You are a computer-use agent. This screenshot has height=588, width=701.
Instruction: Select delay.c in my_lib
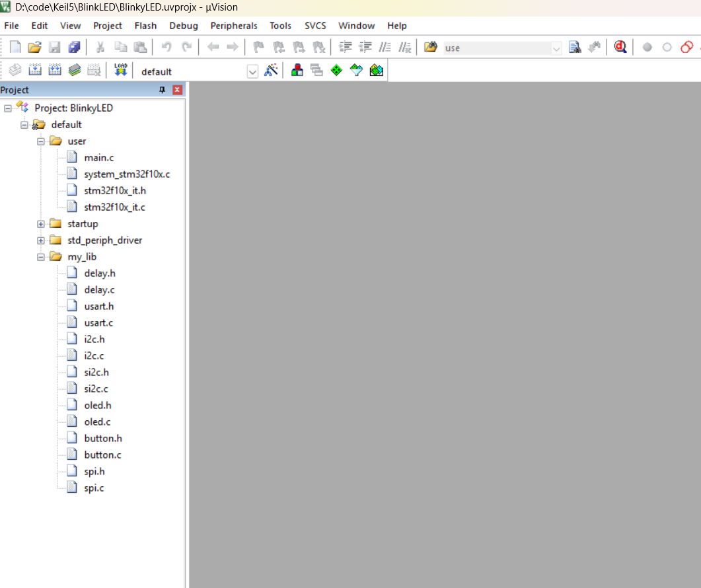[99, 290]
